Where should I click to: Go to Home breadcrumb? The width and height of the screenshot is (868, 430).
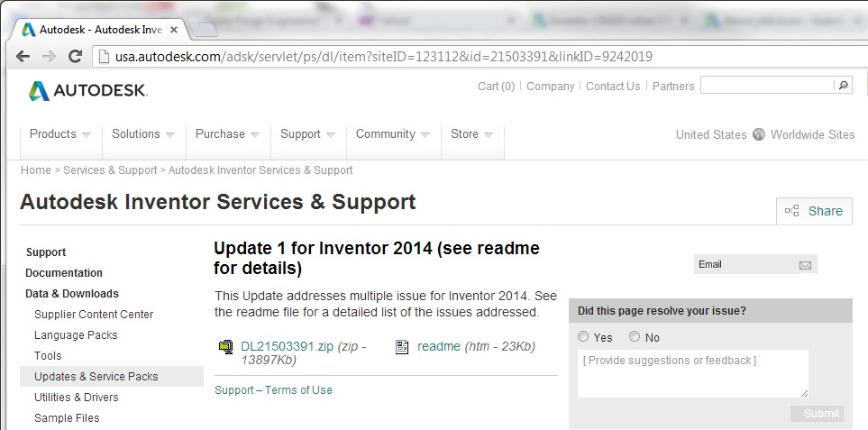(36, 169)
